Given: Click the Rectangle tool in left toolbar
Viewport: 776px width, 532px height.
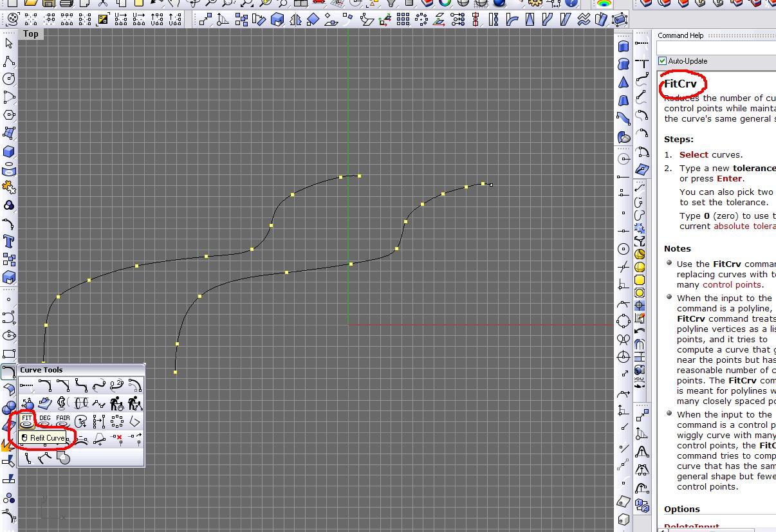Looking at the screenshot, I should click(x=9, y=354).
